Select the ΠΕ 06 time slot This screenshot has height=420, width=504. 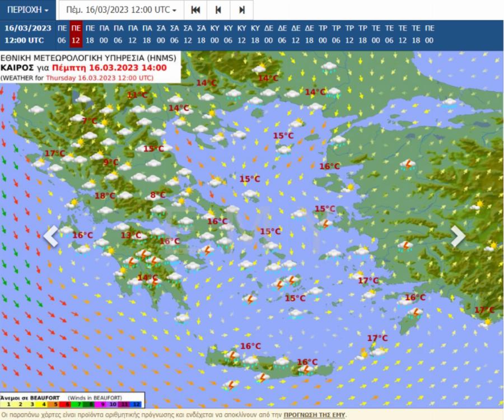[x=62, y=34]
